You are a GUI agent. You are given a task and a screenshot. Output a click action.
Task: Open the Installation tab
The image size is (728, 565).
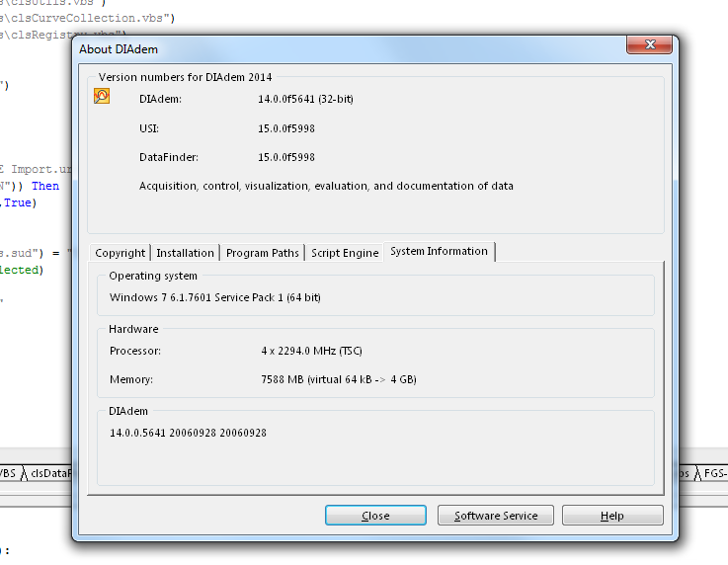point(185,253)
